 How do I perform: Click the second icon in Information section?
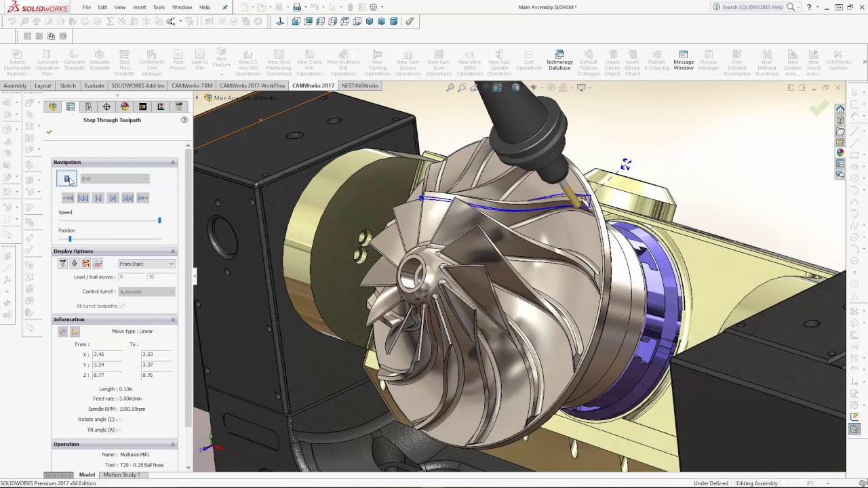[75, 331]
